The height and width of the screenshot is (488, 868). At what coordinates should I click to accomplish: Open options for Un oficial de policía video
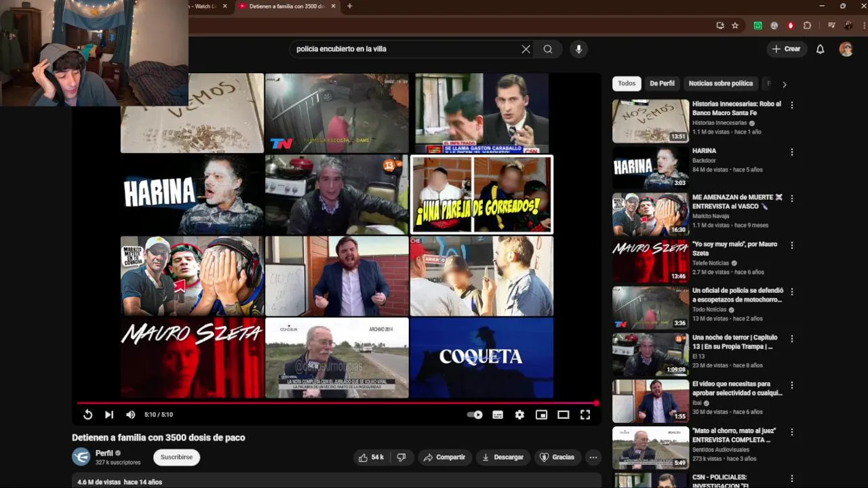(x=791, y=292)
